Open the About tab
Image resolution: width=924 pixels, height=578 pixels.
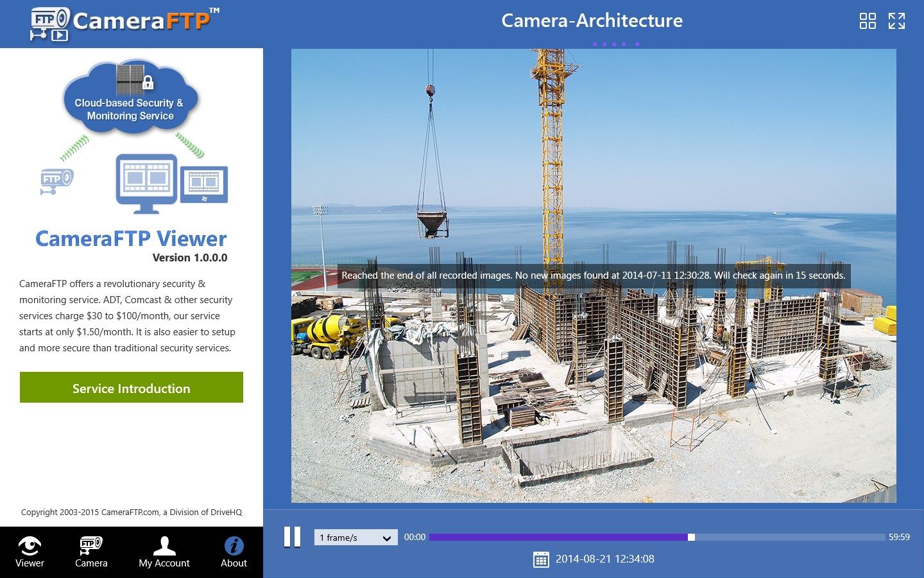(x=234, y=552)
